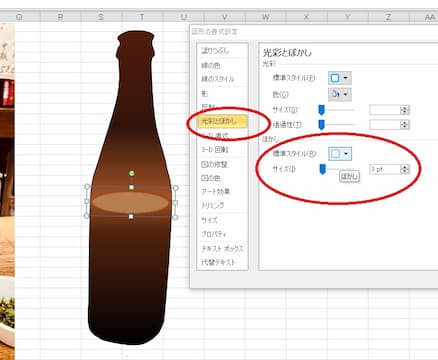438x360 pixels.
Task: Click the right-middle resize handle of the ellipse
Action: (x=176, y=203)
